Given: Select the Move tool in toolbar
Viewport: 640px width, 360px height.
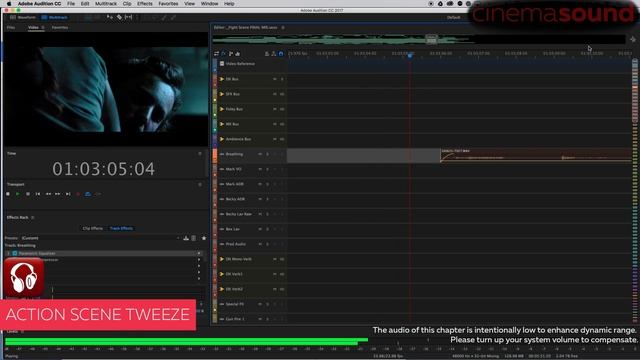Looking at the screenshot, I should [110, 18].
